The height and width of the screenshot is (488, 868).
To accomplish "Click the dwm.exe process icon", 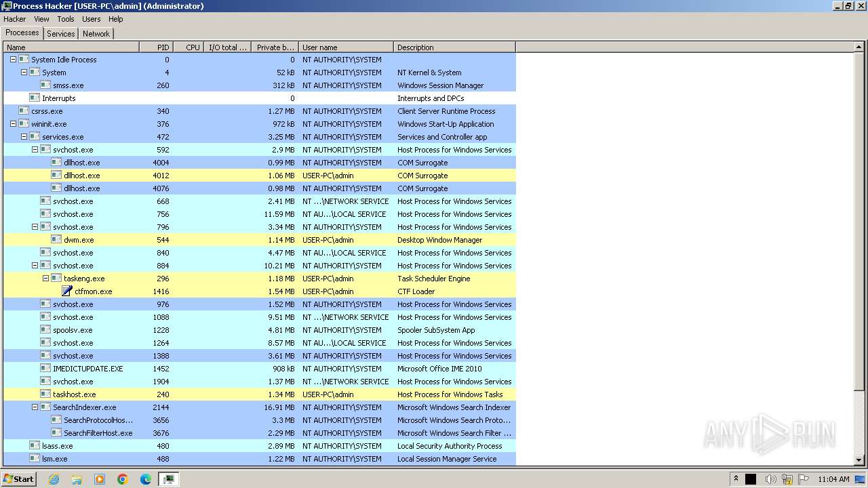I will 56,240.
